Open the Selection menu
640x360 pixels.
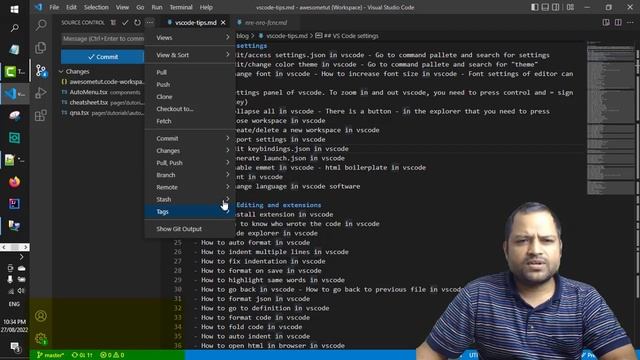[96, 7]
